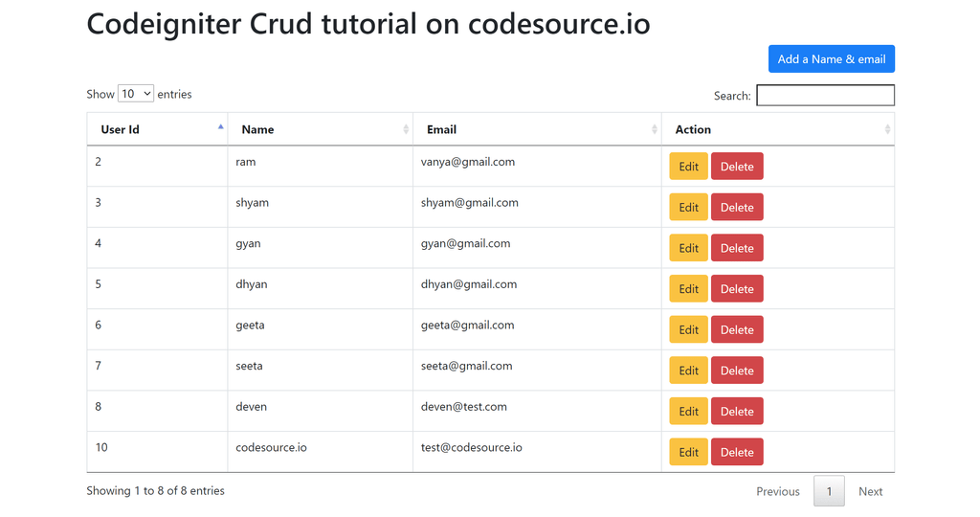
Task: Edit the user named ram
Action: point(688,167)
